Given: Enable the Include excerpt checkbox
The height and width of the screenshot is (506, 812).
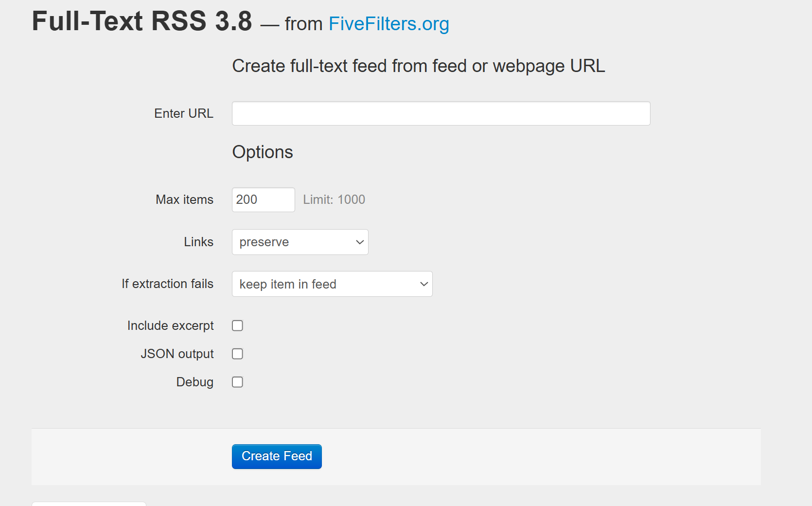Looking at the screenshot, I should coord(237,325).
